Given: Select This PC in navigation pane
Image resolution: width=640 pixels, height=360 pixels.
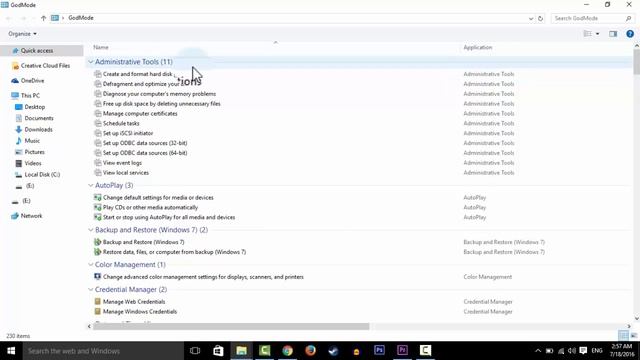Looking at the screenshot, I should [30, 96].
